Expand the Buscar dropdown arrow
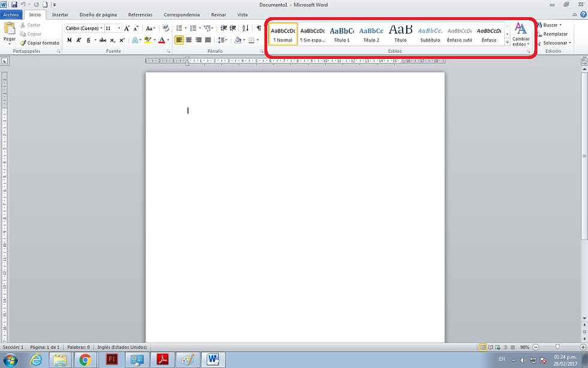 click(560, 25)
